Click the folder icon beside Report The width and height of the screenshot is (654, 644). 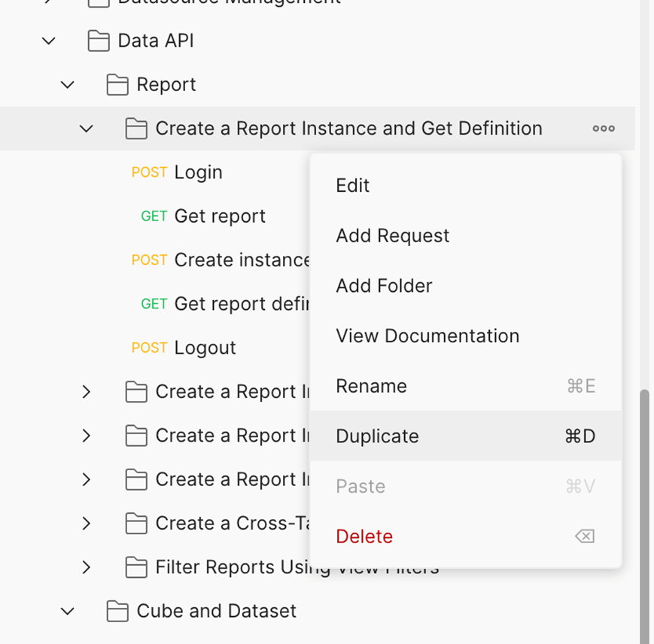pyautogui.click(x=117, y=85)
